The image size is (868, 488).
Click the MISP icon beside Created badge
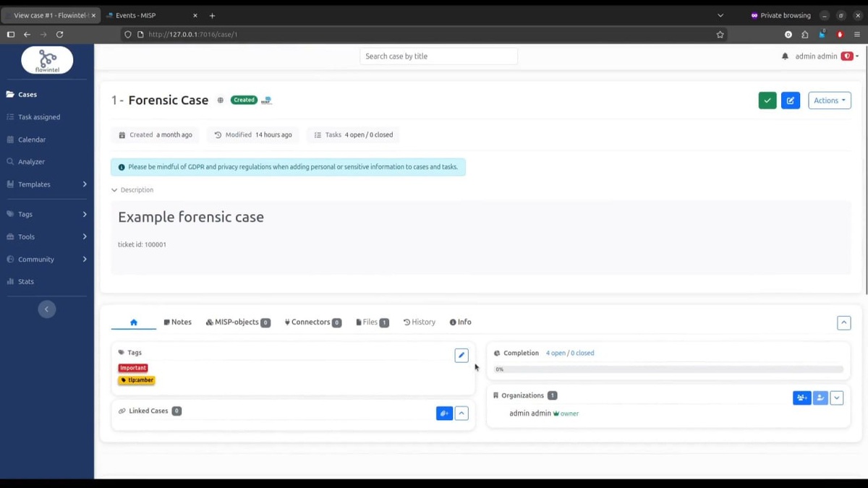pos(266,100)
